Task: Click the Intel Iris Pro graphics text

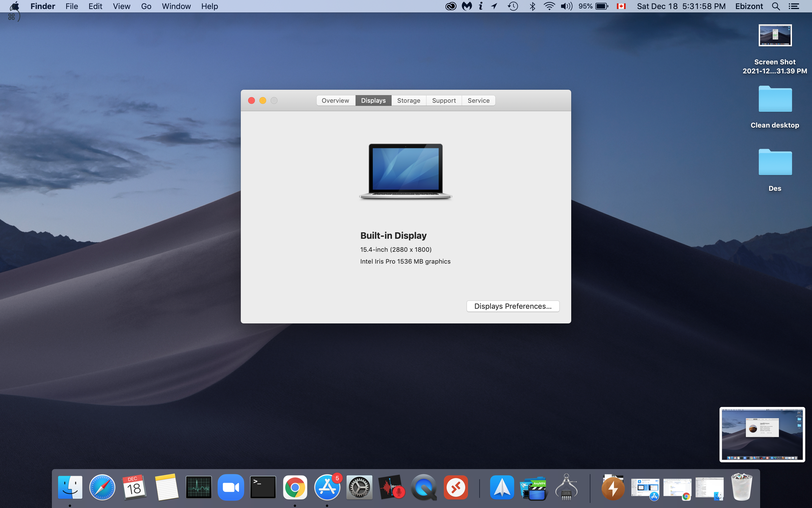Action: (405, 261)
